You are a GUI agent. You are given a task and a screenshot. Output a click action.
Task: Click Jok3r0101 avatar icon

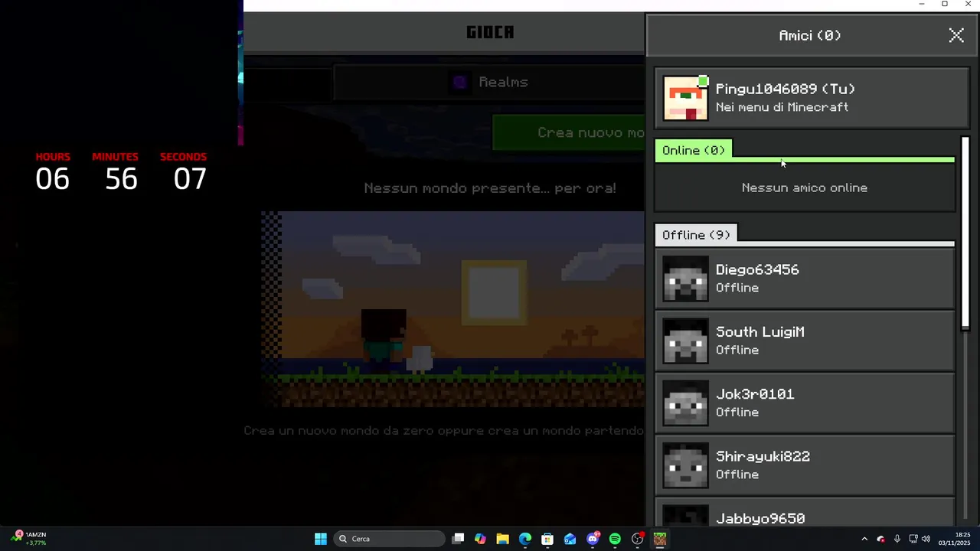(686, 403)
